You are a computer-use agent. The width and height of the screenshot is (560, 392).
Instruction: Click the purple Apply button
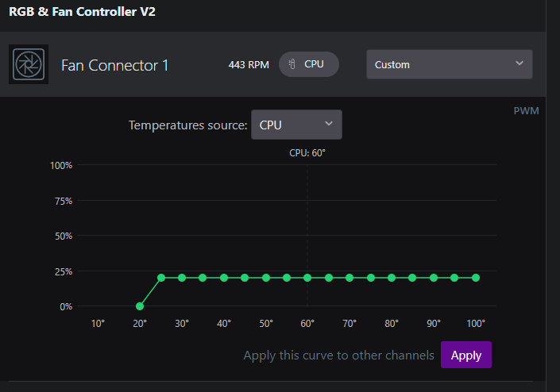466,355
